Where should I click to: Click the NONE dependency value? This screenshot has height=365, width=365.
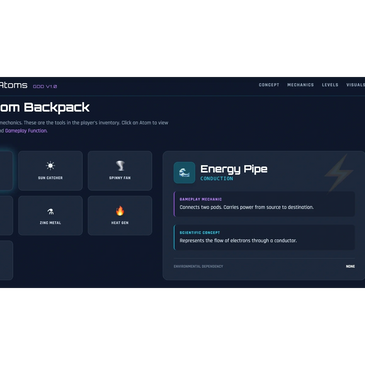[x=350, y=267]
